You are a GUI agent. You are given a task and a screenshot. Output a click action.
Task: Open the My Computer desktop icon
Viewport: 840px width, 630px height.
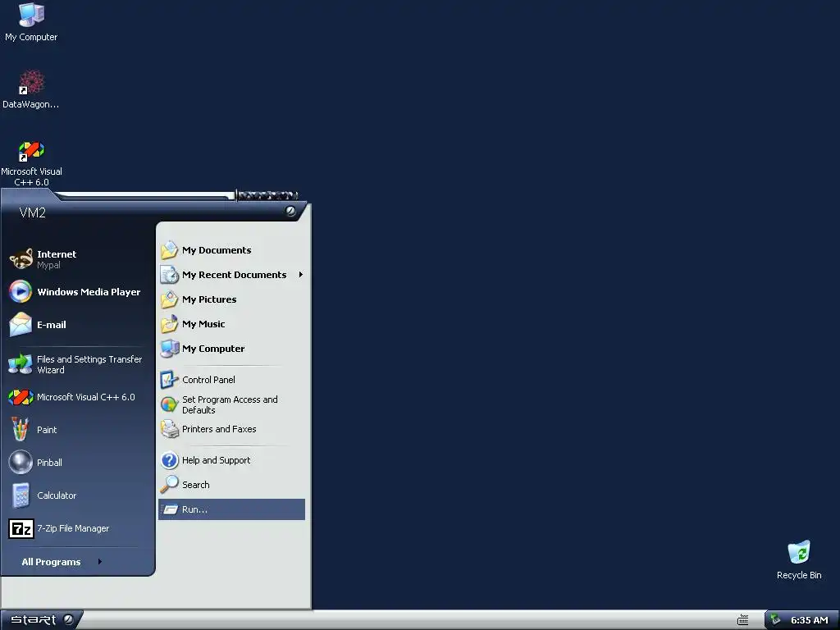(x=31, y=22)
